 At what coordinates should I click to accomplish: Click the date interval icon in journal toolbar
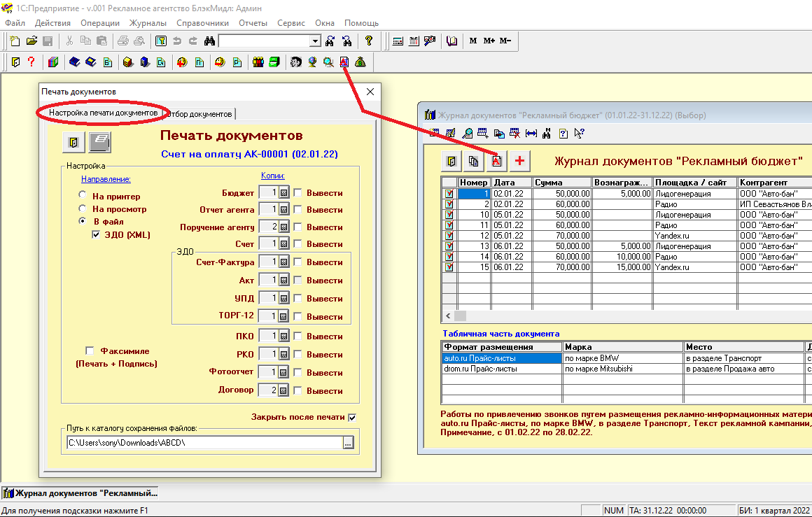[531, 133]
